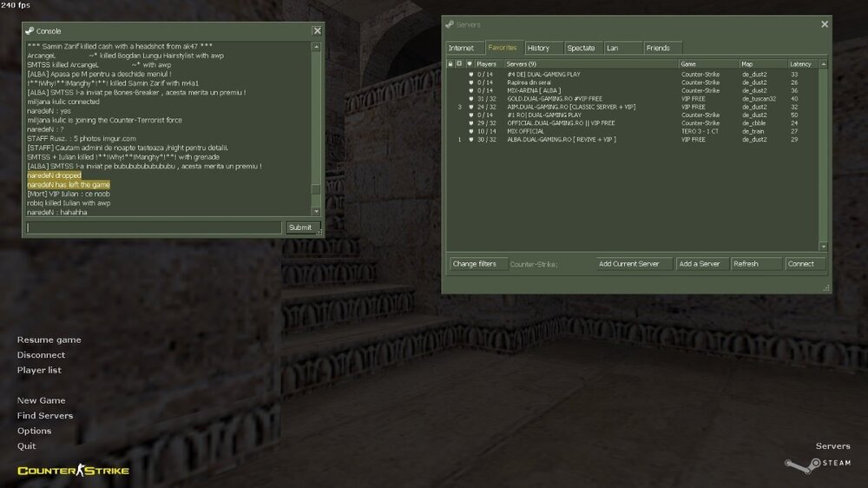Viewport: 868px width, 488px height.
Task: Close the Console window
Action: tap(317, 31)
